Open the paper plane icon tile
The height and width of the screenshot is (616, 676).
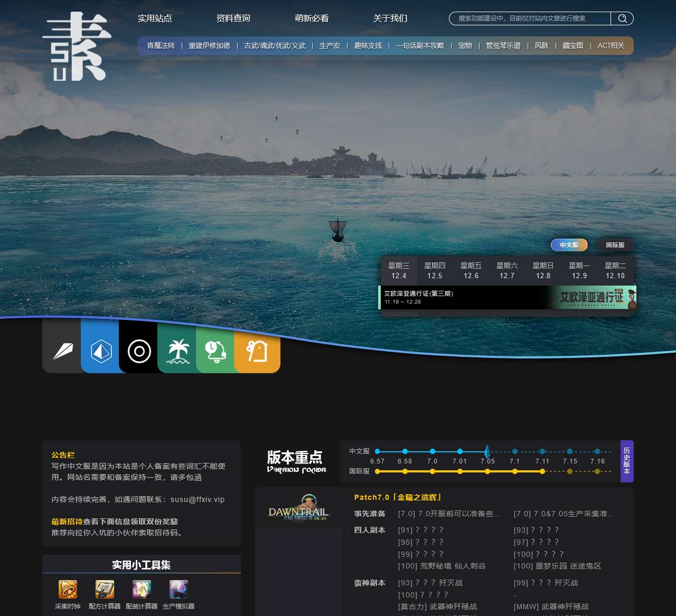click(x=62, y=350)
